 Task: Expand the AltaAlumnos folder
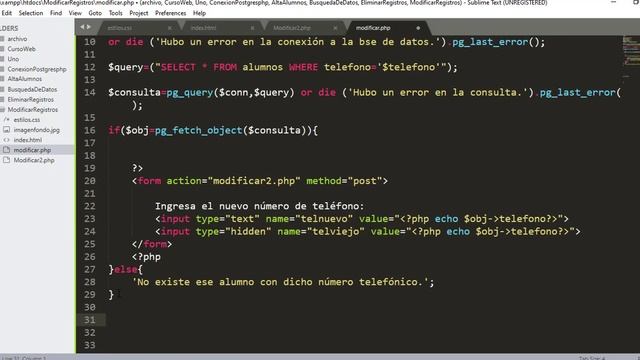[24, 79]
